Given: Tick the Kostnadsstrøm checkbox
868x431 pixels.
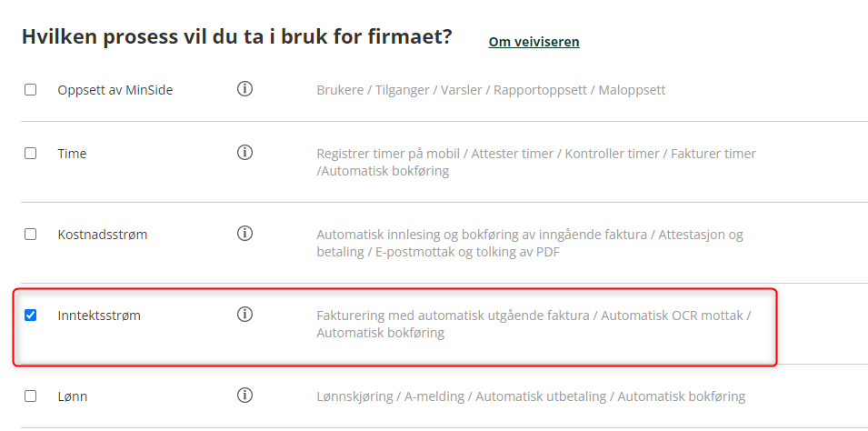Looking at the screenshot, I should pos(30,234).
